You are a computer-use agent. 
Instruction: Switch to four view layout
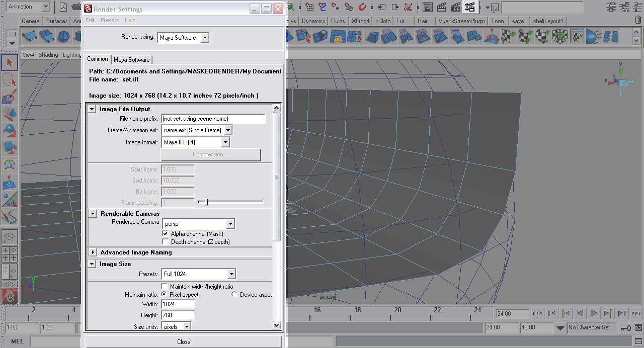coord(10,254)
